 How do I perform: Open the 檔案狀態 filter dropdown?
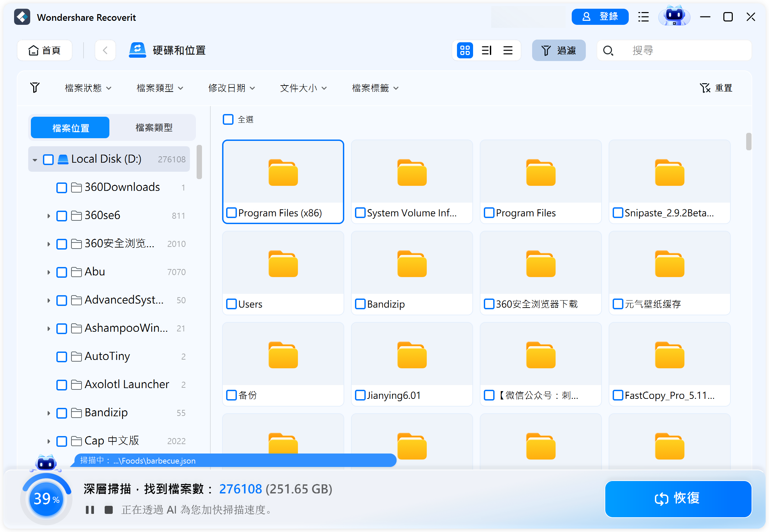pos(88,88)
